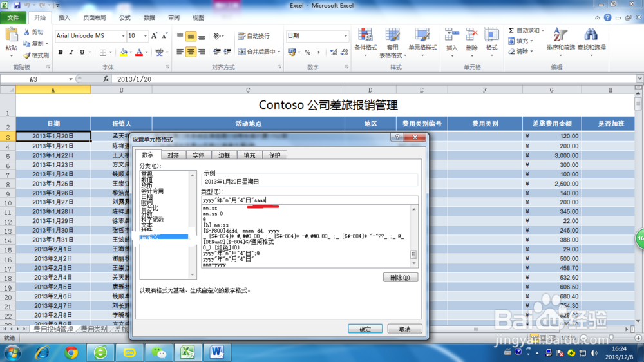
Task: Click the red font color icon
Action: click(139, 52)
